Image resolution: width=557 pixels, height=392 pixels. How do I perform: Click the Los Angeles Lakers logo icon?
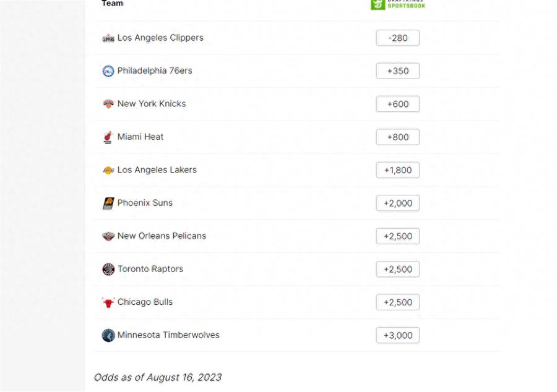click(x=108, y=170)
